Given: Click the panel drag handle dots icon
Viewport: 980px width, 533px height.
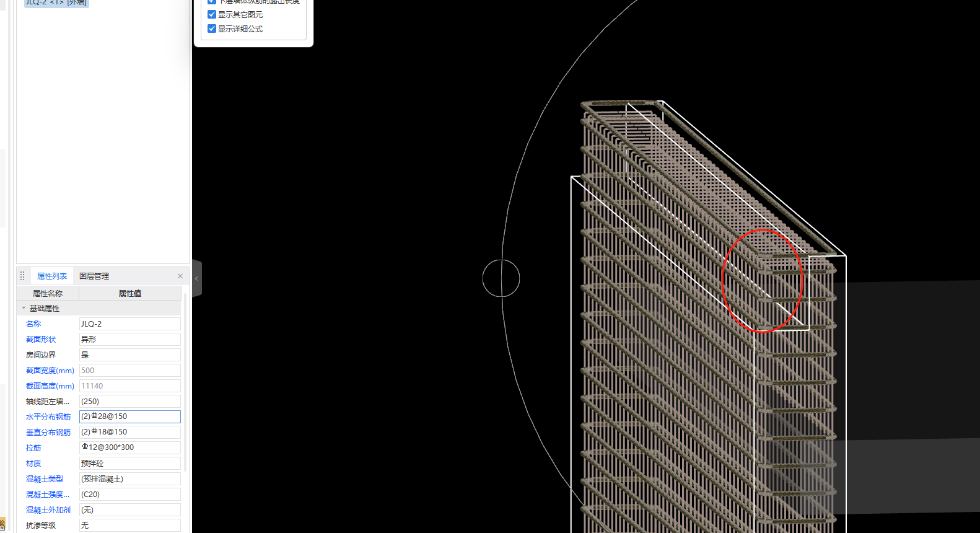Looking at the screenshot, I should pyautogui.click(x=22, y=276).
